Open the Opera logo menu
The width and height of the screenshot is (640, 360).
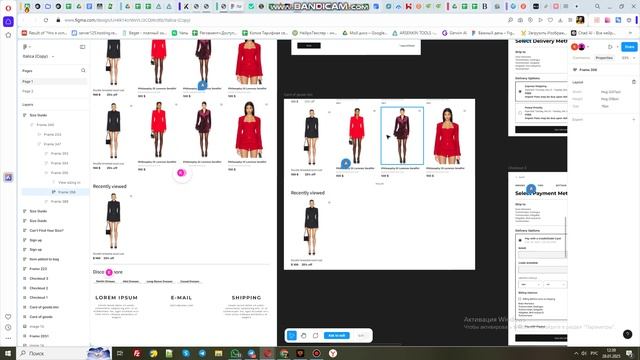(x=8, y=8)
